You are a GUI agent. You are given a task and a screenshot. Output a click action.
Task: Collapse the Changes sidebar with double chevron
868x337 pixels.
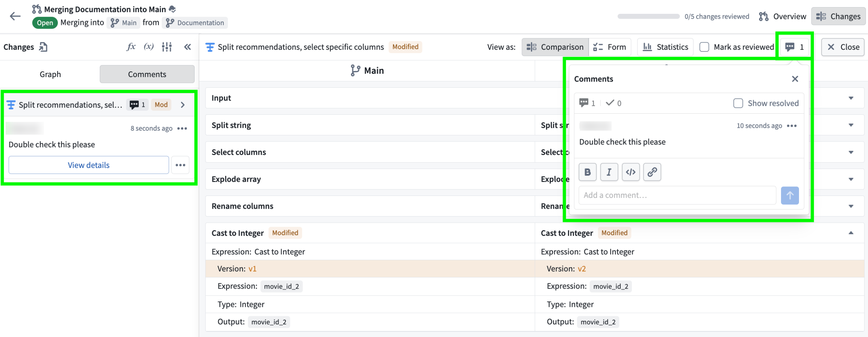point(187,47)
